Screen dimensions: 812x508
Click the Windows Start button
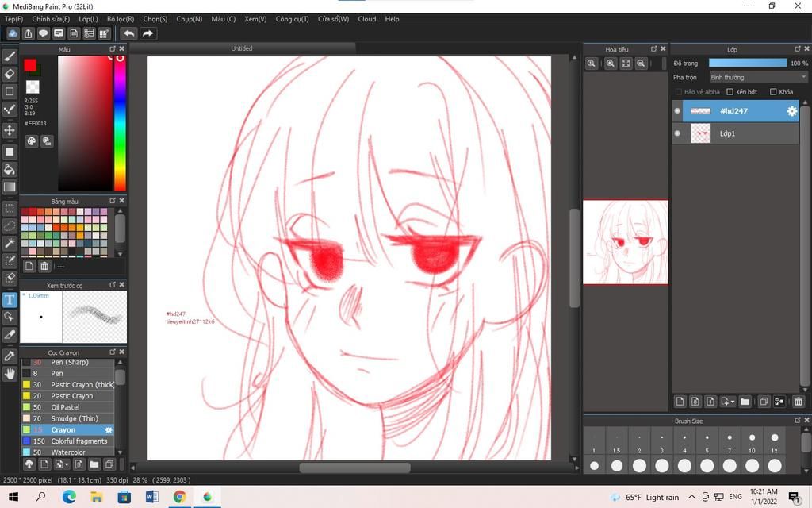[x=13, y=497]
